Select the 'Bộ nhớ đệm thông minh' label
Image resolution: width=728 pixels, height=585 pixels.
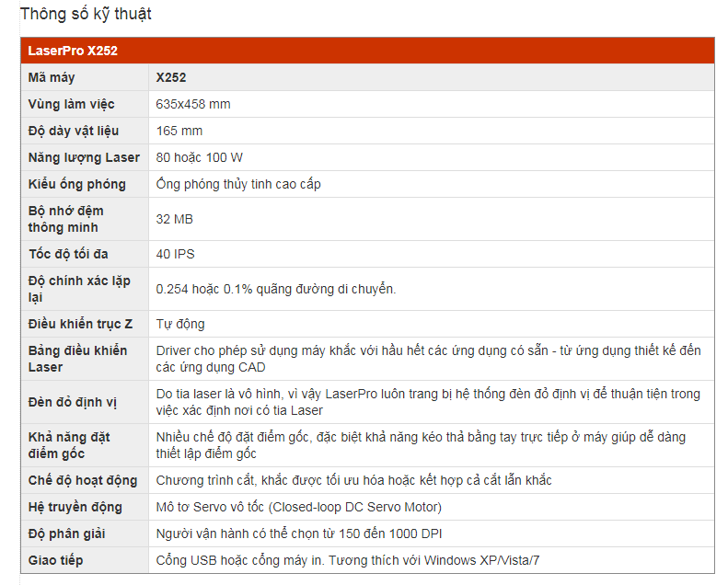(x=65, y=219)
